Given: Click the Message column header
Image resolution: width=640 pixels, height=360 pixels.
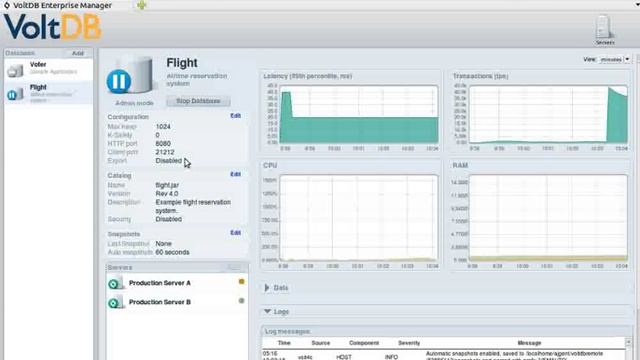Looking at the screenshot, I should click(x=529, y=343).
